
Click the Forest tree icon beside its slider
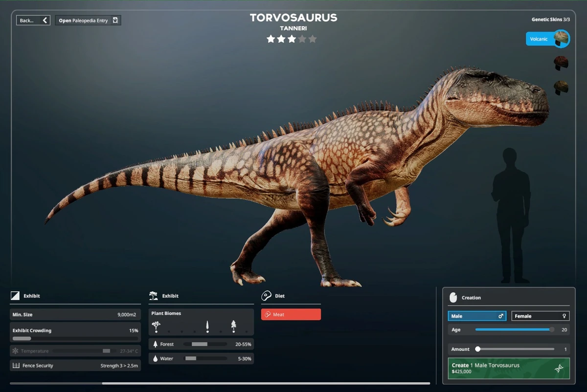tap(156, 344)
